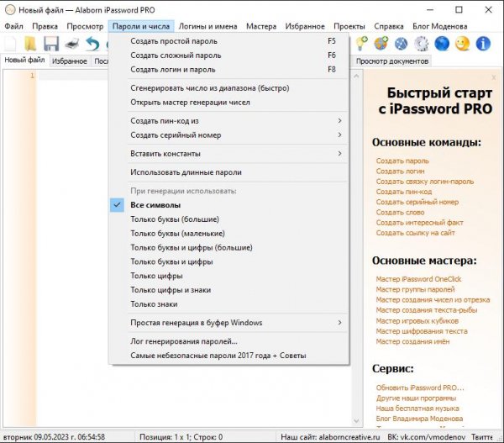Viewport: 504px width, 443px height.
Task: Click the orange globe with plus icon
Action: (381, 44)
